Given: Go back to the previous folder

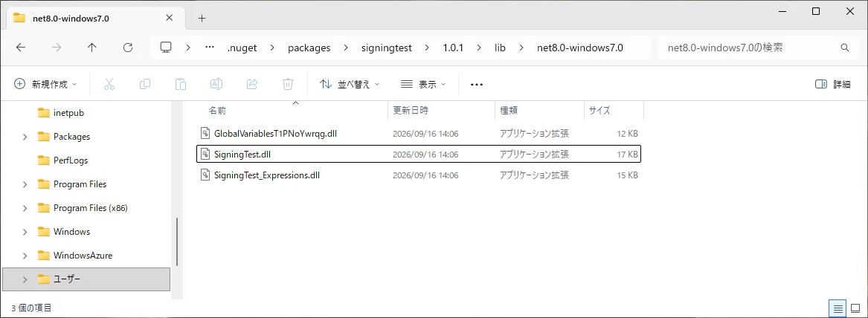Looking at the screenshot, I should click(x=21, y=48).
